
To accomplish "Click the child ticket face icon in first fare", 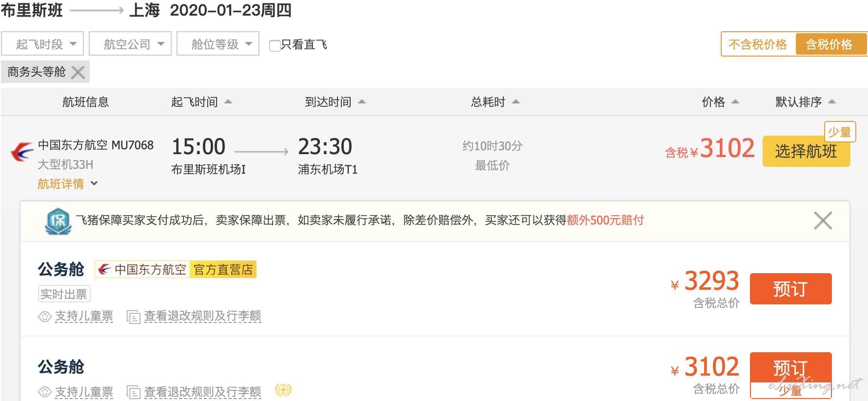I will tap(45, 317).
